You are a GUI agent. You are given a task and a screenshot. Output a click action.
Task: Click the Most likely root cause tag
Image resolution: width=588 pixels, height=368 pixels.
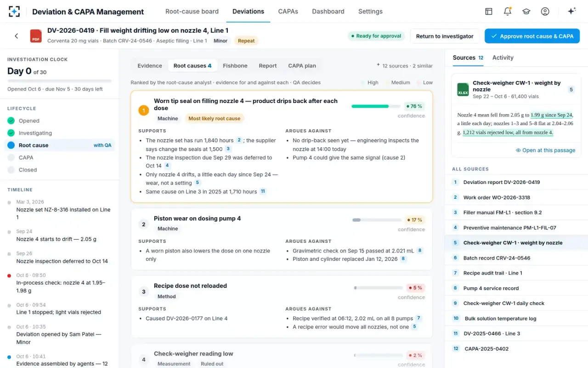215,119
